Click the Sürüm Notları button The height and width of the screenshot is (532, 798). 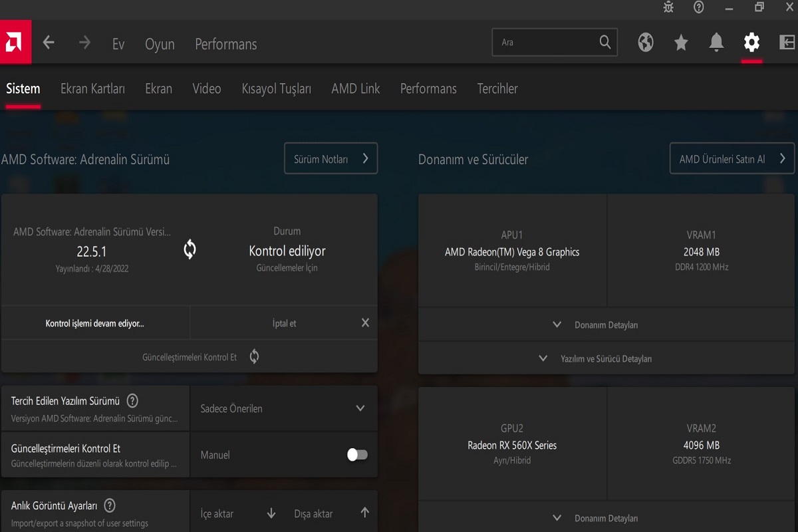[331, 159]
